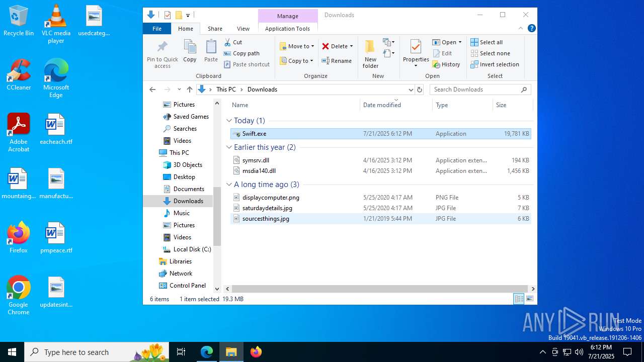Click Select none in ribbon
This screenshot has width=644, height=362.
(x=491, y=53)
